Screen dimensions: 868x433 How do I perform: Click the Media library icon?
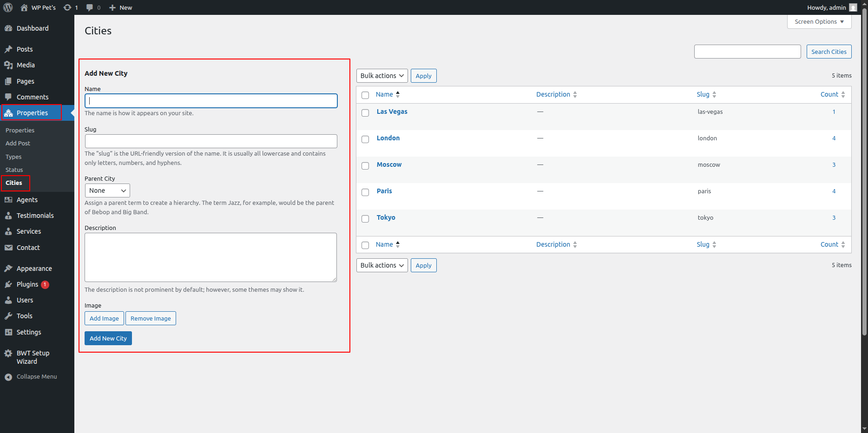tap(8, 65)
